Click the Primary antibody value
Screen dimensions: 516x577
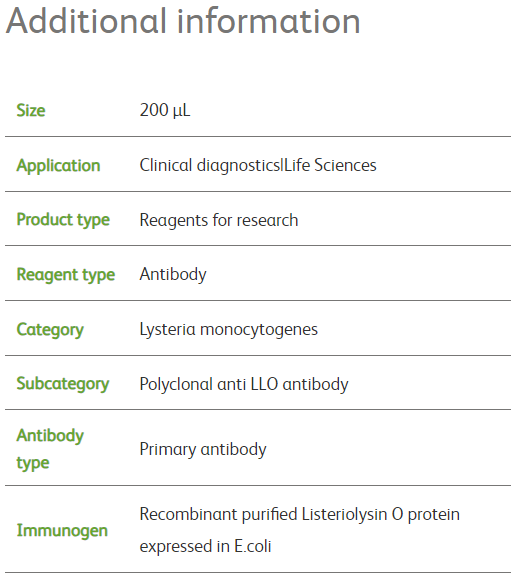pyautogui.click(x=203, y=449)
